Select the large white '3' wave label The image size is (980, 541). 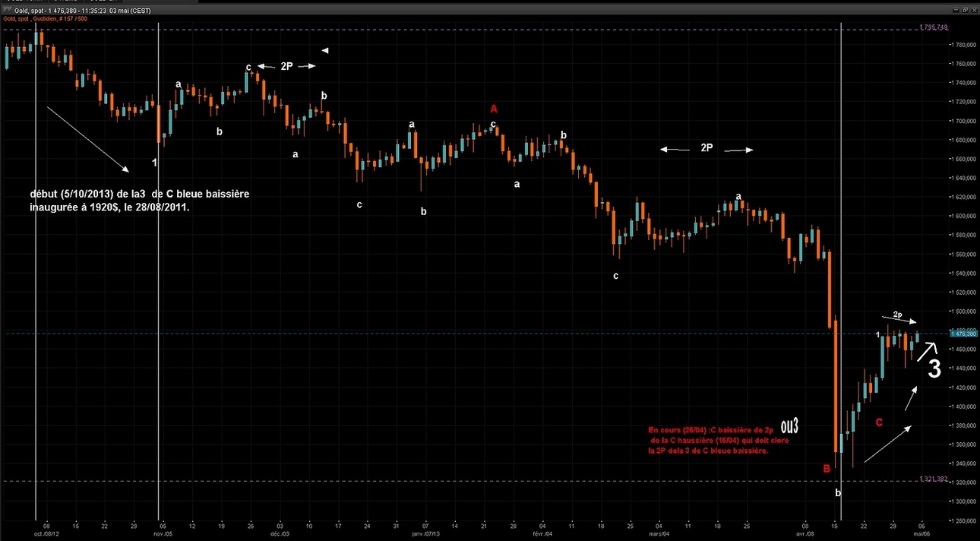click(933, 369)
